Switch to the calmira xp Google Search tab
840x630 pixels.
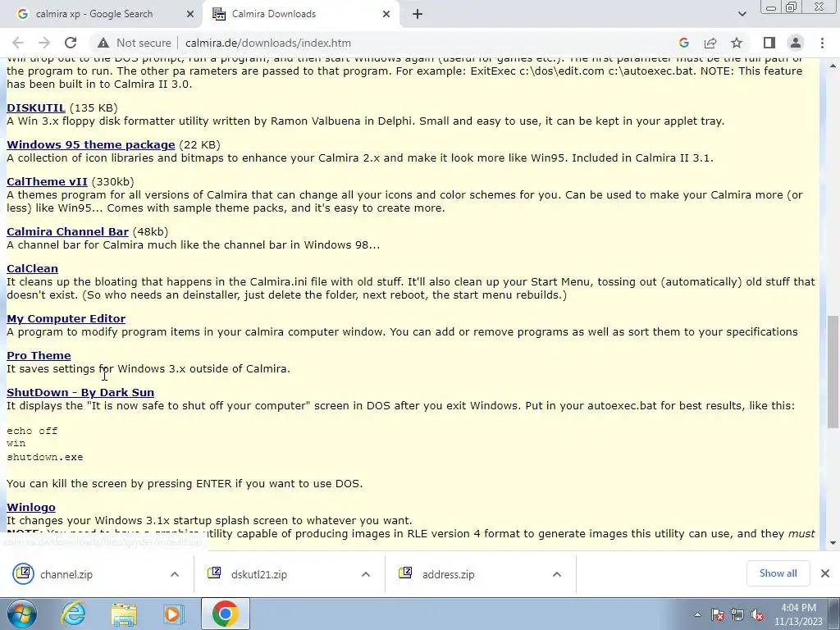click(x=102, y=14)
